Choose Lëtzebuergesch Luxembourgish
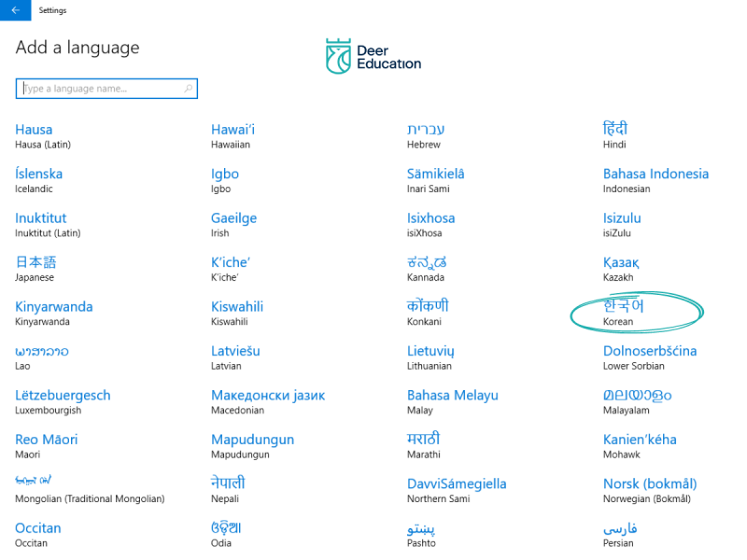The height and width of the screenshot is (560, 747). (x=63, y=401)
